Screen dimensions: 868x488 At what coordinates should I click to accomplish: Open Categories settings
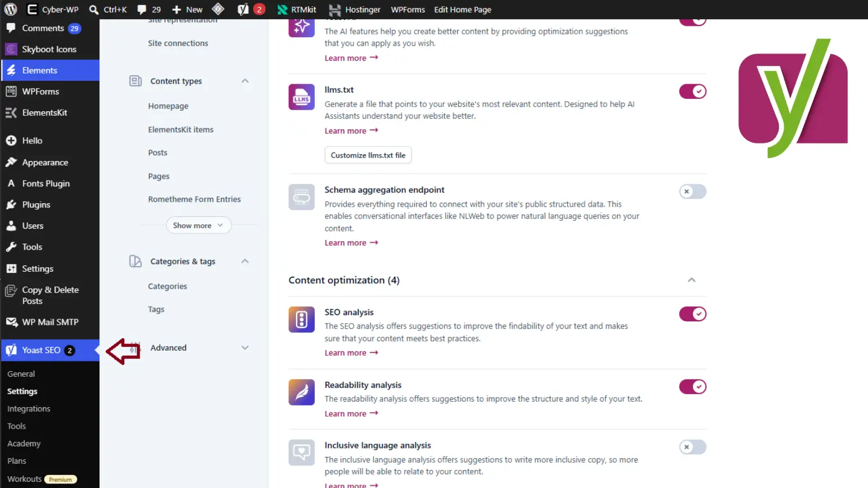coord(167,286)
